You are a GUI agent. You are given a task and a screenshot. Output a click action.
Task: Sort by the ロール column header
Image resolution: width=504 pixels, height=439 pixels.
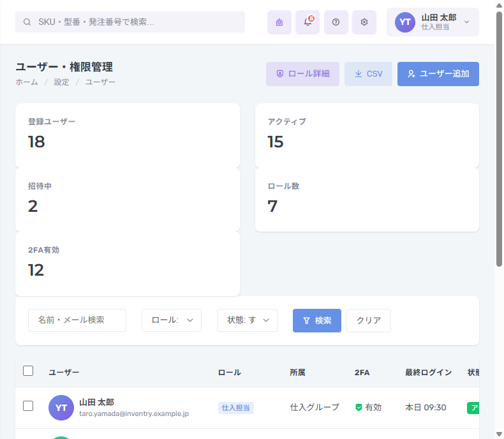[x=230, y=373]
